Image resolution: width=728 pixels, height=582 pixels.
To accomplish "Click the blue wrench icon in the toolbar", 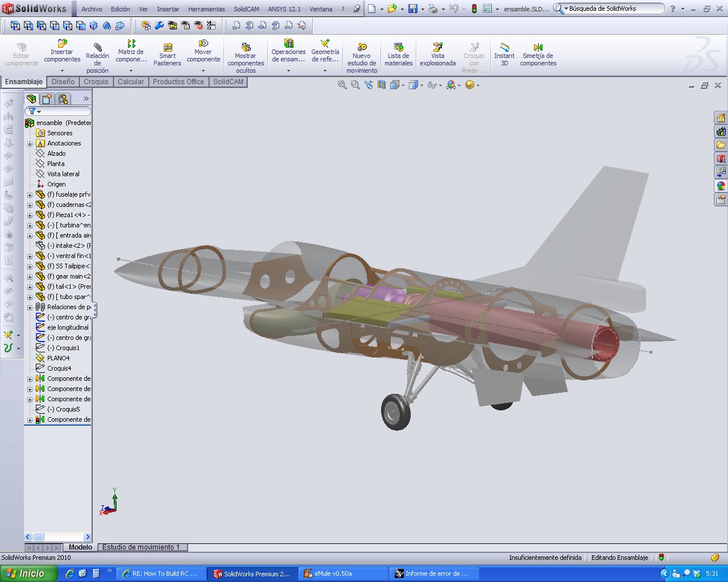I will pyautogui.click(x=159, y=26).
